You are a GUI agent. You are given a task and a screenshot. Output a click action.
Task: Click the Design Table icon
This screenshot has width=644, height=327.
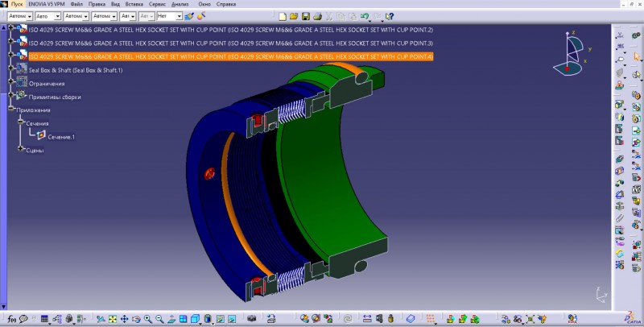click(x=44, y=319)
